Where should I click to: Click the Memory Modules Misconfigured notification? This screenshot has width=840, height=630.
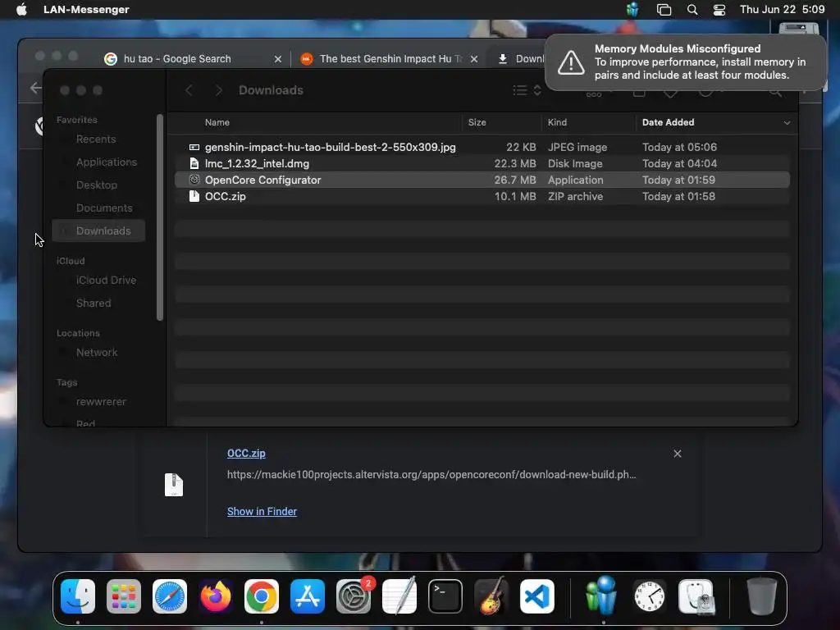(x=686, y=62)
